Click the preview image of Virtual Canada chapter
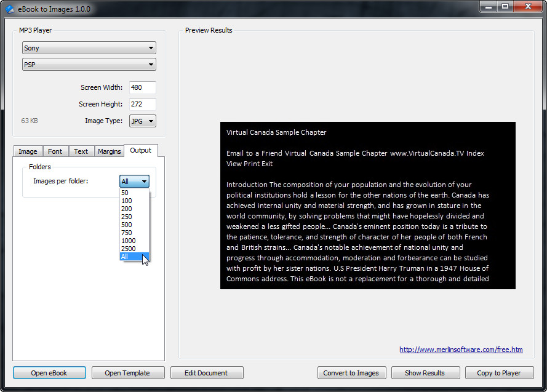Image resolution: width=547 pixels, height=392 pixels. click(368, 206)
